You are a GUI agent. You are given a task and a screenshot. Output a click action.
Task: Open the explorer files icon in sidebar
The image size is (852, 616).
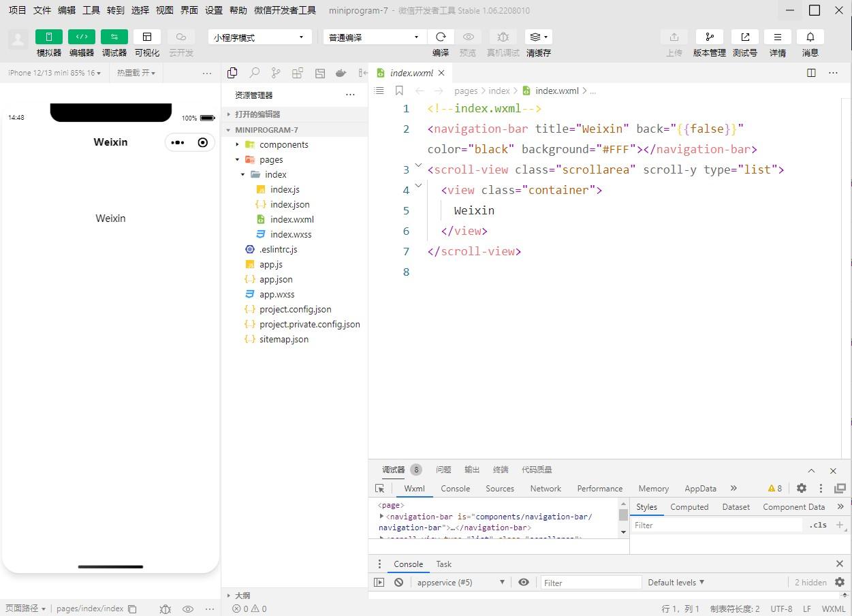pos(232,73)
